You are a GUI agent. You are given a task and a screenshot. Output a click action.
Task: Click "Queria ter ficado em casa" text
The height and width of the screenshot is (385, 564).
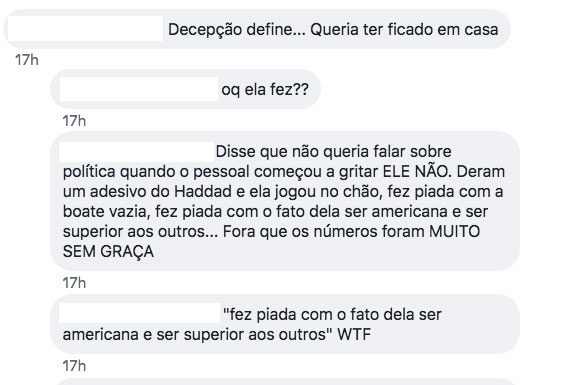[x=404, y=30]
